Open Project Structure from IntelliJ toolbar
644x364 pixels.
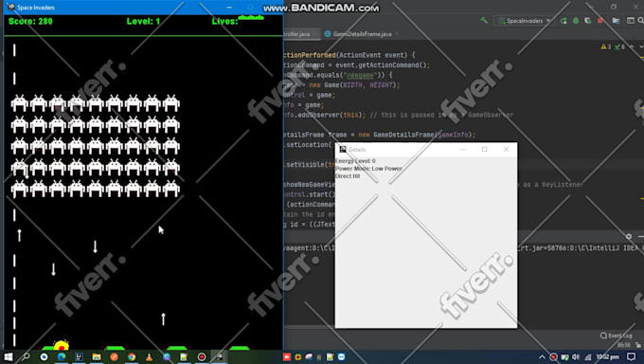617,21
